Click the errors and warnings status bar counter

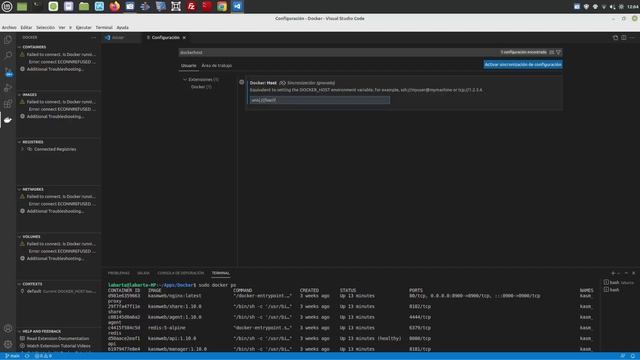pyautogui.click(x=43, y=356)
